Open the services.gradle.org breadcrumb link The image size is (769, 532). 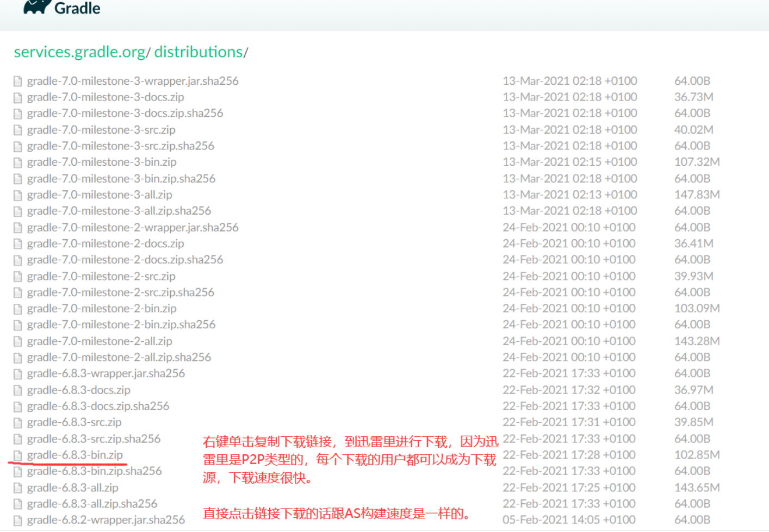point(79,52)
